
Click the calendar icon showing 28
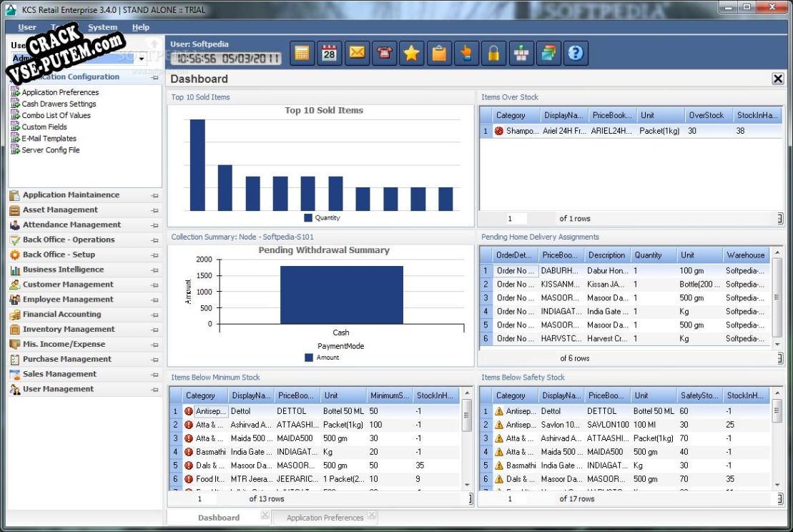pyautogui.click(x=330, y=53)
